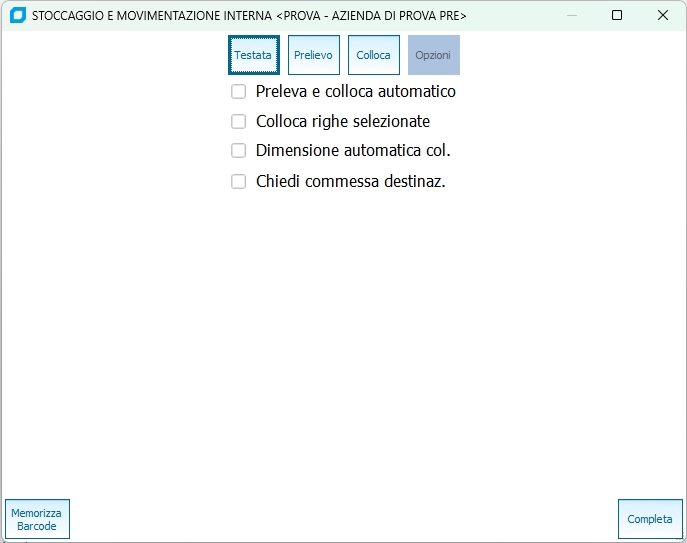Select the Opzioni tab
This screenshot has height=543, width=687.
434,55
